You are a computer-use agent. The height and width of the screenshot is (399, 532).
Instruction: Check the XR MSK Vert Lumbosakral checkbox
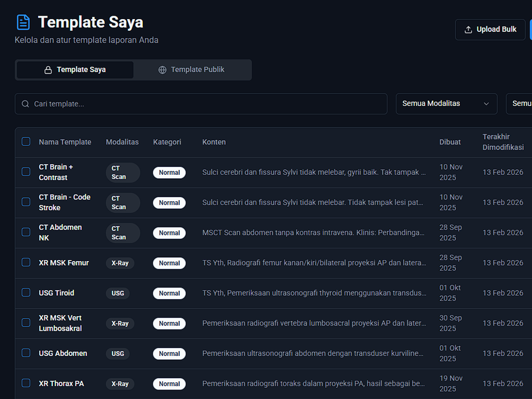(26, 323)
